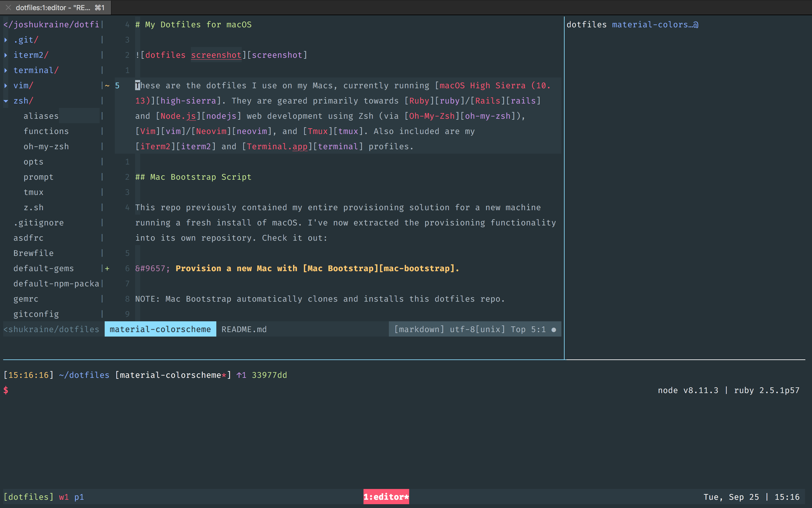Click the red $ shell prompt

coord(6,390)
